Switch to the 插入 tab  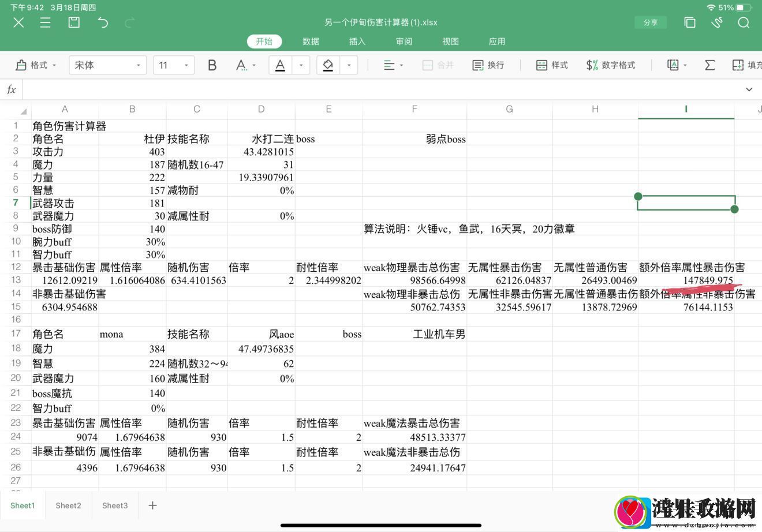point(357,42)
